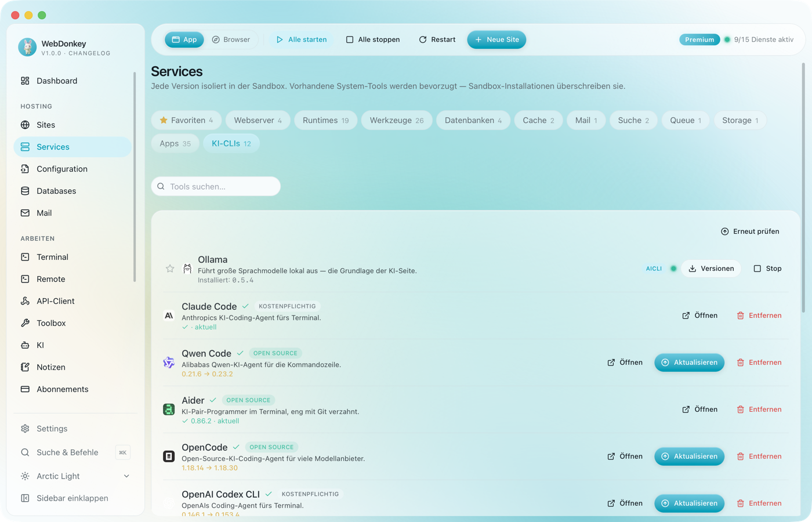The height and width of the screenshot is (522, 812).
Task: Click the 9/15 Dienste aktiv status
Action: [759, 39]
